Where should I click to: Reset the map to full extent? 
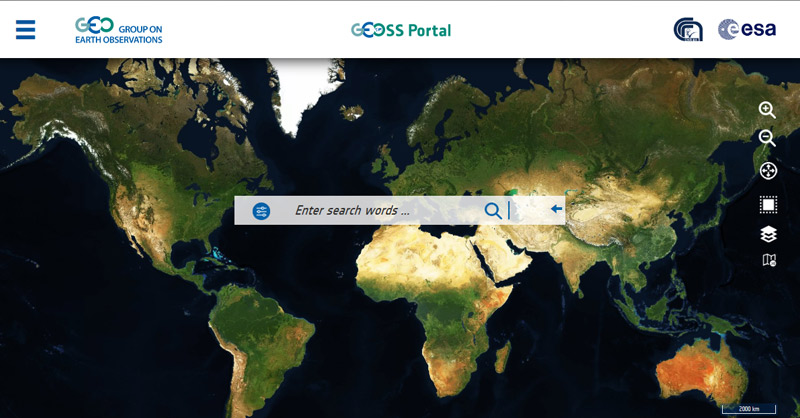point(768,170)
